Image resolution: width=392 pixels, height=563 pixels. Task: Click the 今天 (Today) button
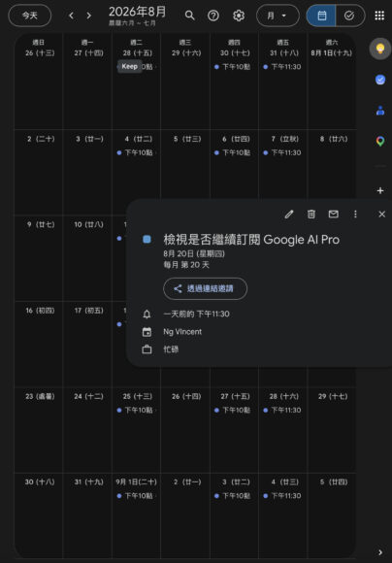click(x=30, y=16)
